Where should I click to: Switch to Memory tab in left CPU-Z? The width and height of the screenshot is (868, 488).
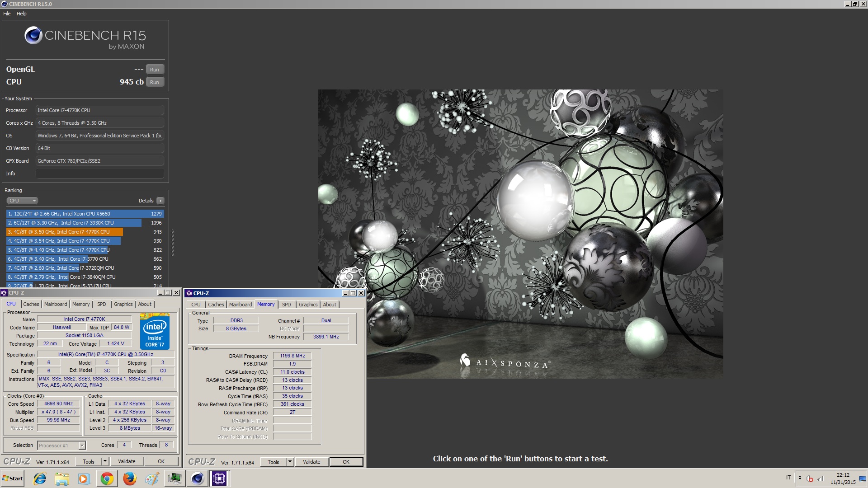(81, 304)
